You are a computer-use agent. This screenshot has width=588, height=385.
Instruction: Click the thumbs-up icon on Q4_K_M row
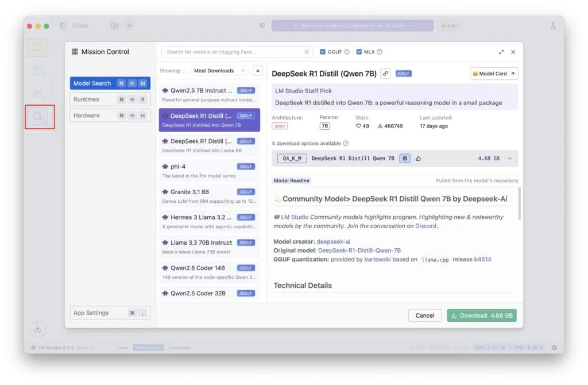pos(418,159)
